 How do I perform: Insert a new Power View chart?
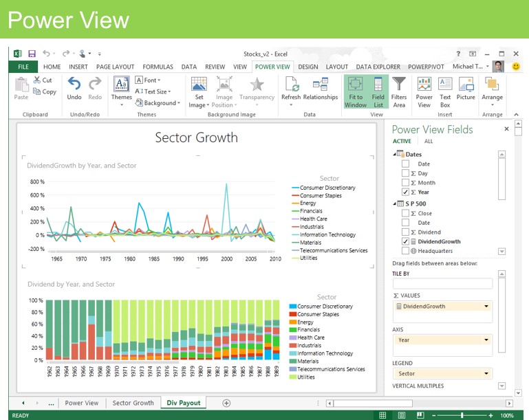(424, 92)
